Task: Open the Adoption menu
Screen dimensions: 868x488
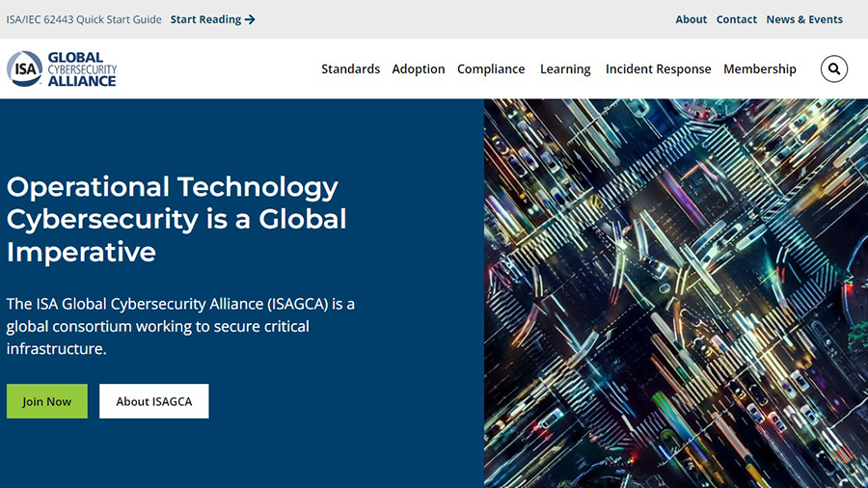Action: pyautogui.click(x=419, y=69)
